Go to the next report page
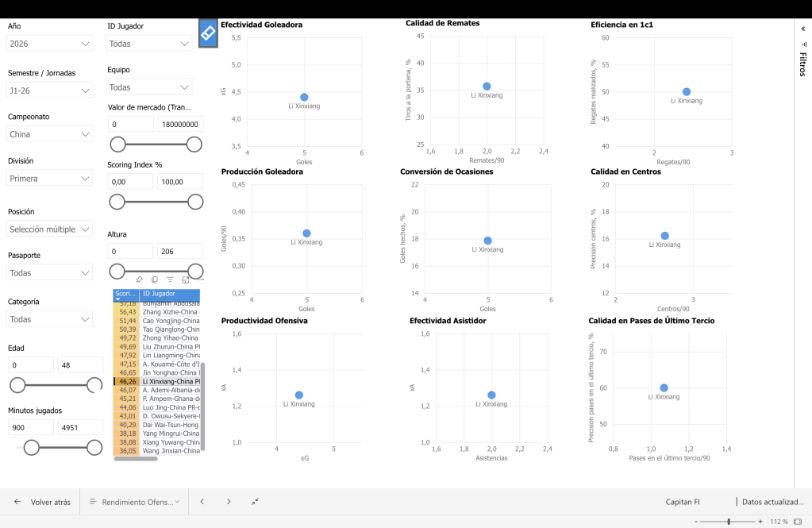Image resolution: width=812 pixels, height=528 pixels. coord(229,502)
